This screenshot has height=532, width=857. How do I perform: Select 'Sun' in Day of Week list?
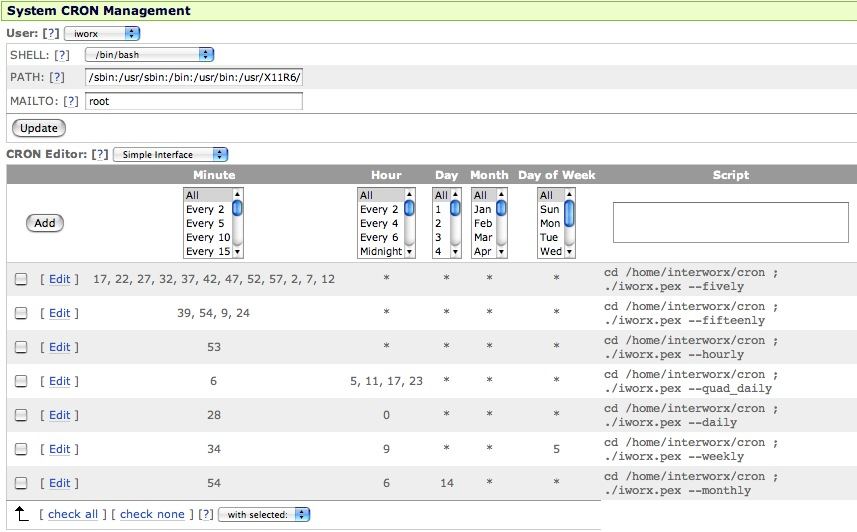click(549, 209)
